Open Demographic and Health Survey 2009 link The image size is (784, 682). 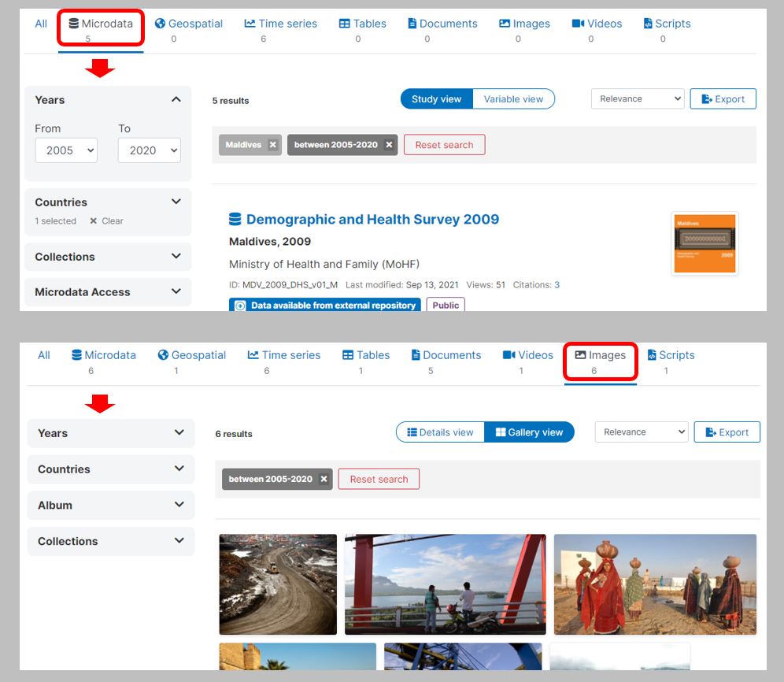[372, 219]
